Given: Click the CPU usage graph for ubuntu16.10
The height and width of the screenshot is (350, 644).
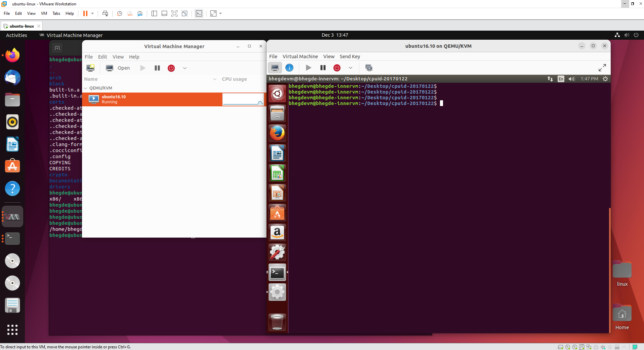Looking at the screenshot, I should click(243, 99).
